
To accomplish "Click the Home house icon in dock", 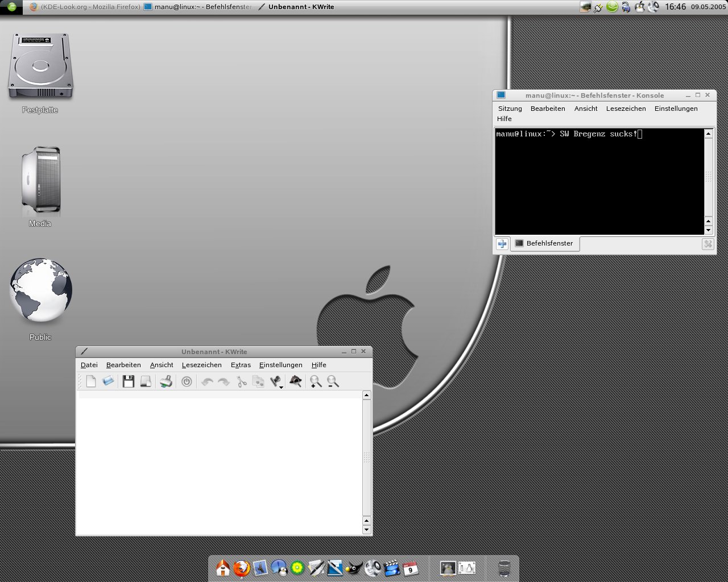I will (223, 568).
